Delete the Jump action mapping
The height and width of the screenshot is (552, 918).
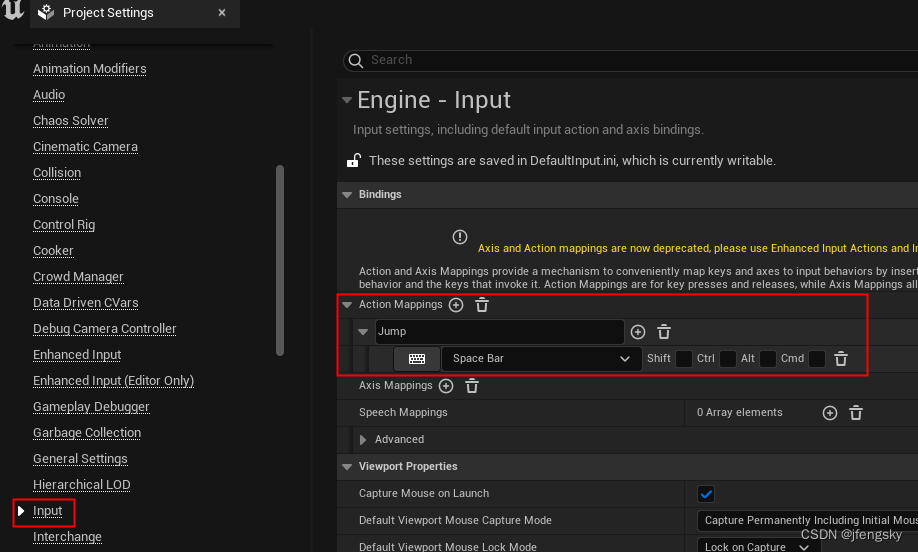(664, 332)
